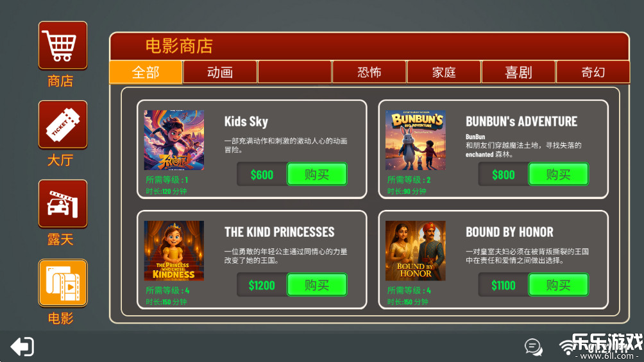Open the chat bubble icon

(533, 347)
